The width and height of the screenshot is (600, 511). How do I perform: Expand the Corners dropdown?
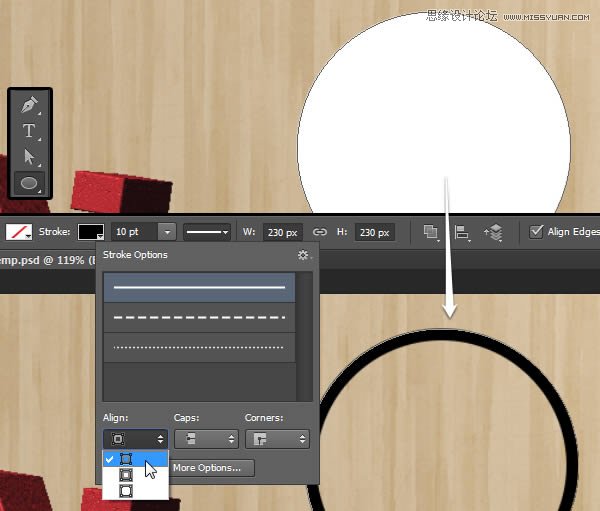click(277, 439)
